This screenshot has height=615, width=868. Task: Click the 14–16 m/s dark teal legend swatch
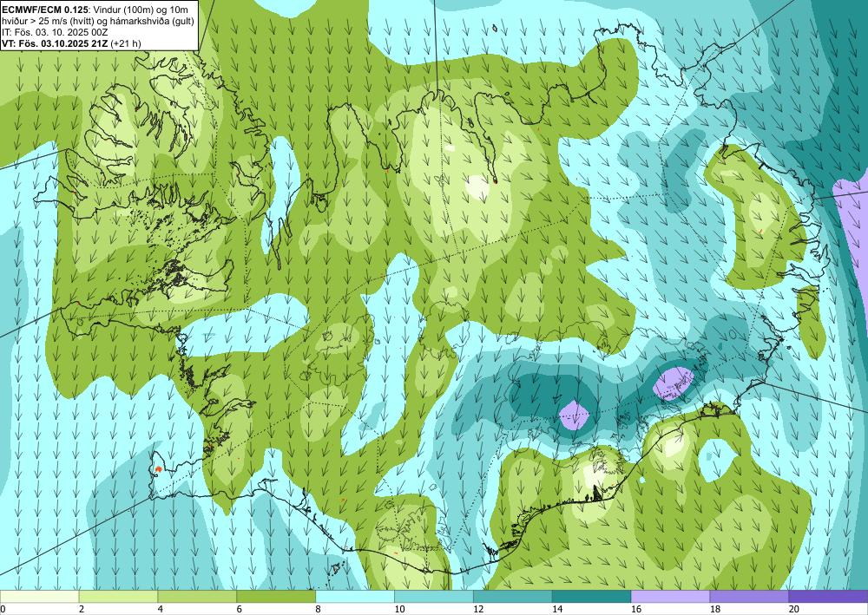591,596
